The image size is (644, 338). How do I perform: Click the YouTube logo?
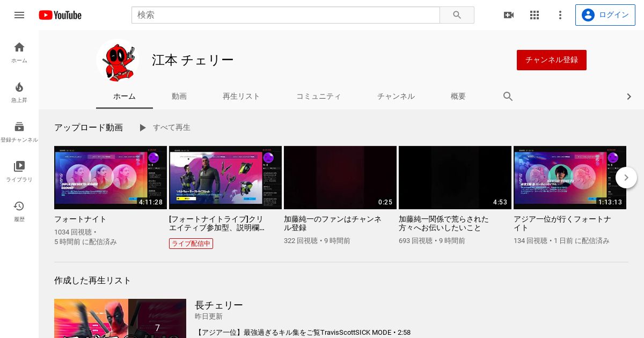point(60,15)
